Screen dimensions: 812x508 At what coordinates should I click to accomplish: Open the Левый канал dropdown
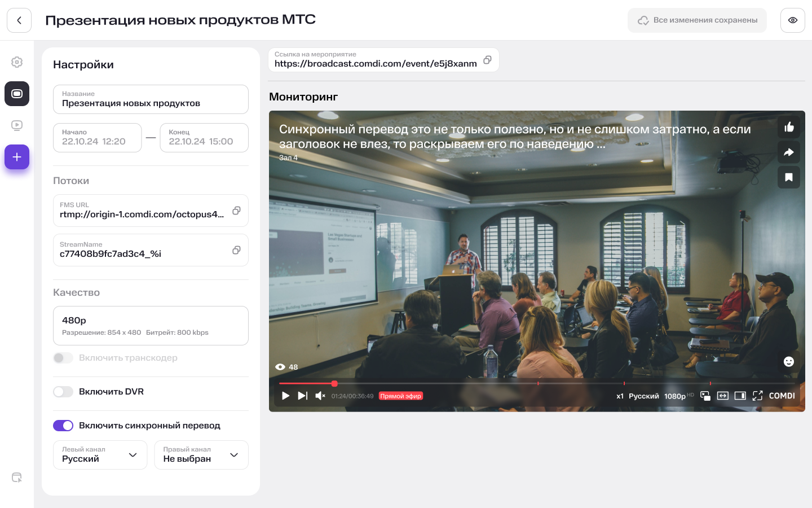pyautogui.click(x=100, y=455)
